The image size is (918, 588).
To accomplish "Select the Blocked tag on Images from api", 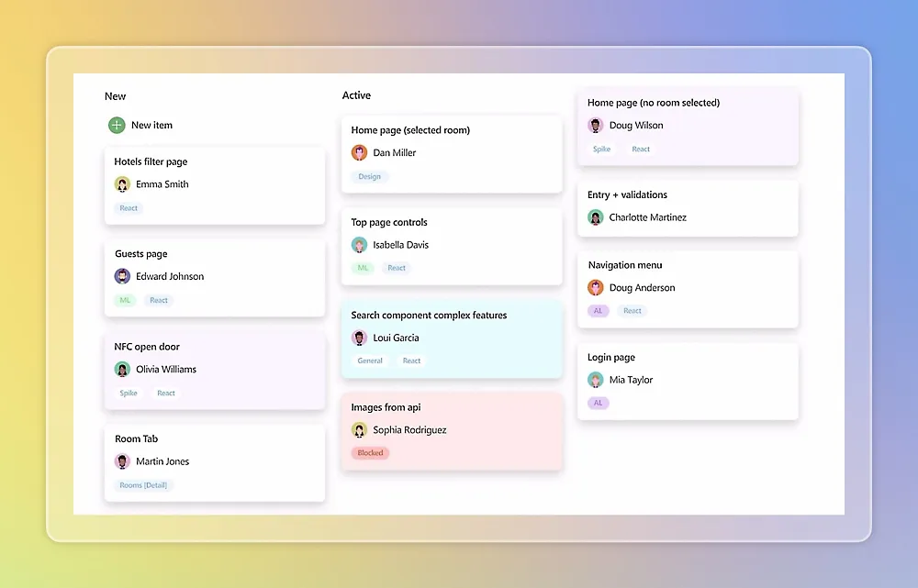I will click(370, 453).
